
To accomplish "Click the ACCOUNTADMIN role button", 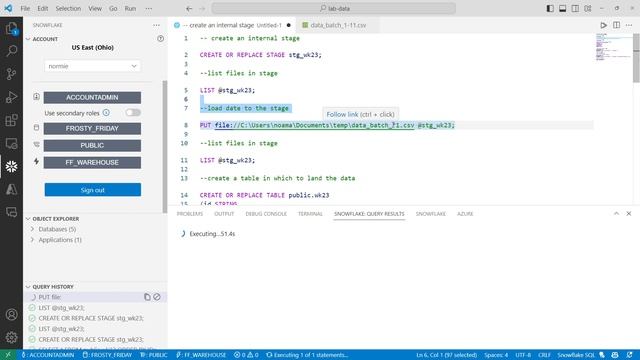I will [x=92, y=97].
